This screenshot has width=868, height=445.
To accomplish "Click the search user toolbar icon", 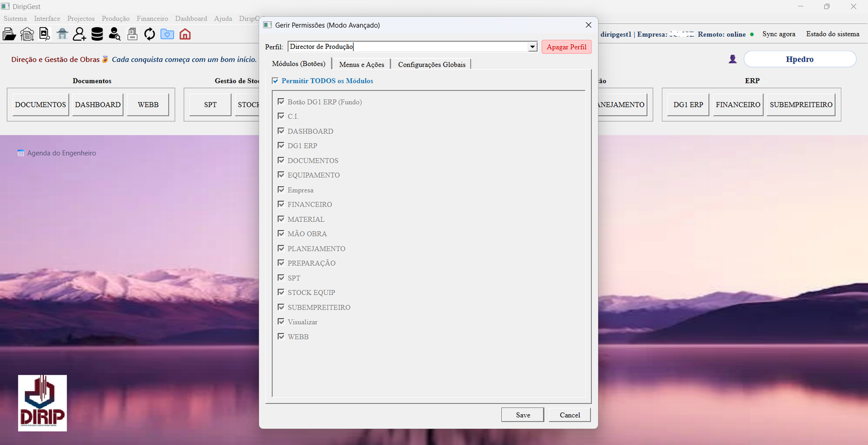I will tap(114, 35).
